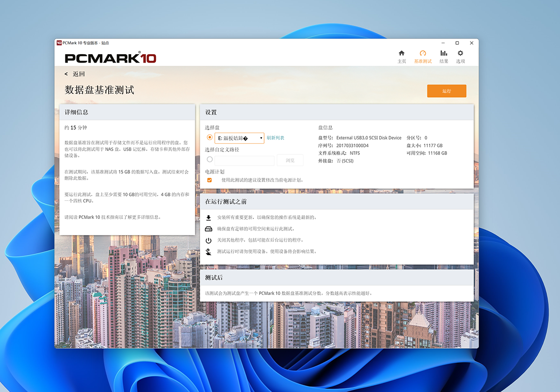
Task: Click the PCMark 10 title bar icon
Action: [59, 43]
